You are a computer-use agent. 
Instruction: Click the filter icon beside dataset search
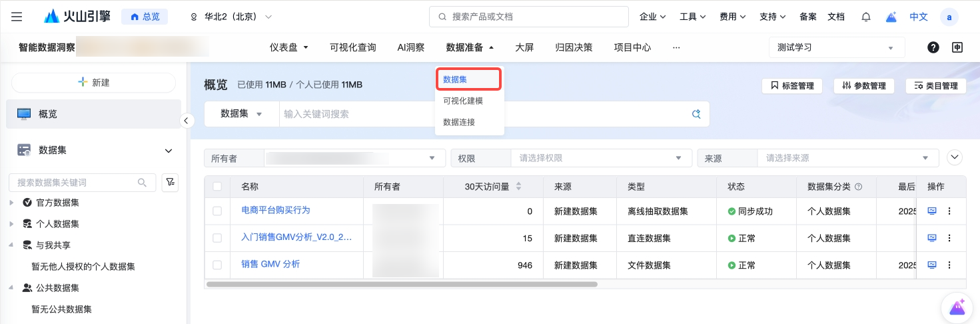pyautogui.click(x=170, y=183)
